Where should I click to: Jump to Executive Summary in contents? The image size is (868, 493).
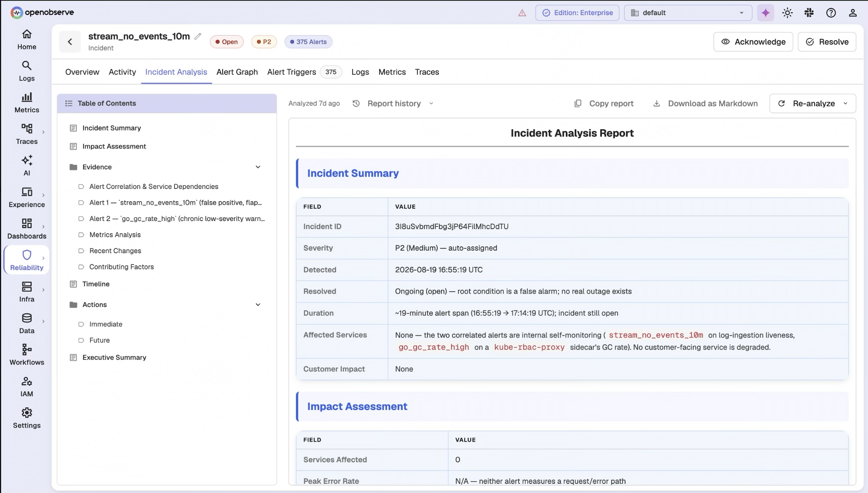114,357
